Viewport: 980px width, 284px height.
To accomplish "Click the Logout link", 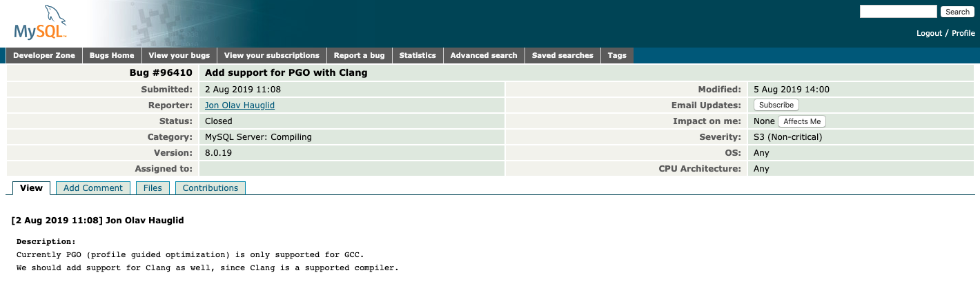I will pos(929,33).
